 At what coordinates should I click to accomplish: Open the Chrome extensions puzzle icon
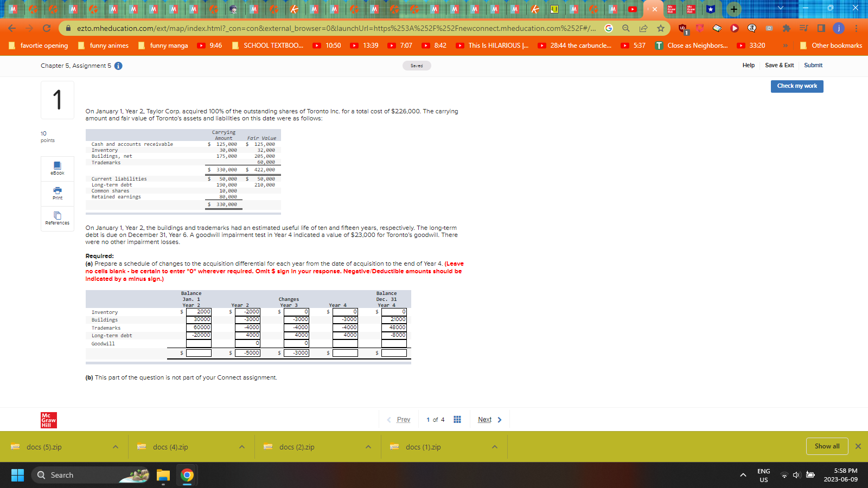coord(787,28)
